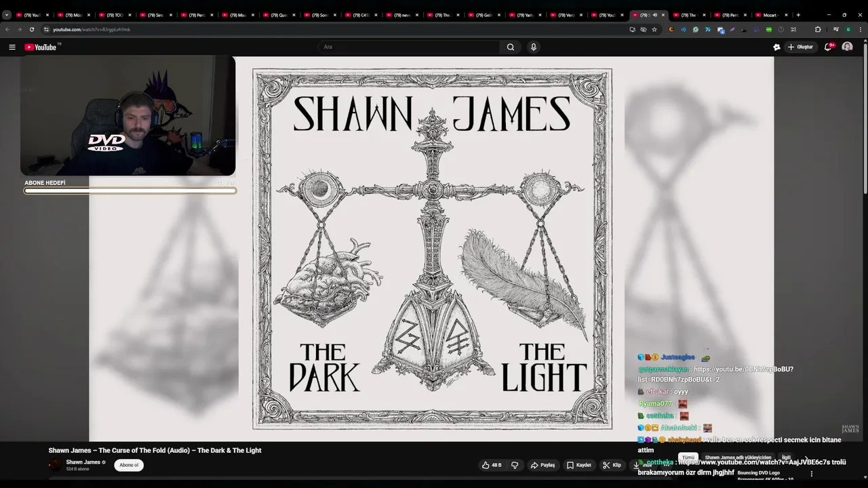868x488 pixels.
Task: Open the Chrome profile G avatar
Action: point(848,29)
